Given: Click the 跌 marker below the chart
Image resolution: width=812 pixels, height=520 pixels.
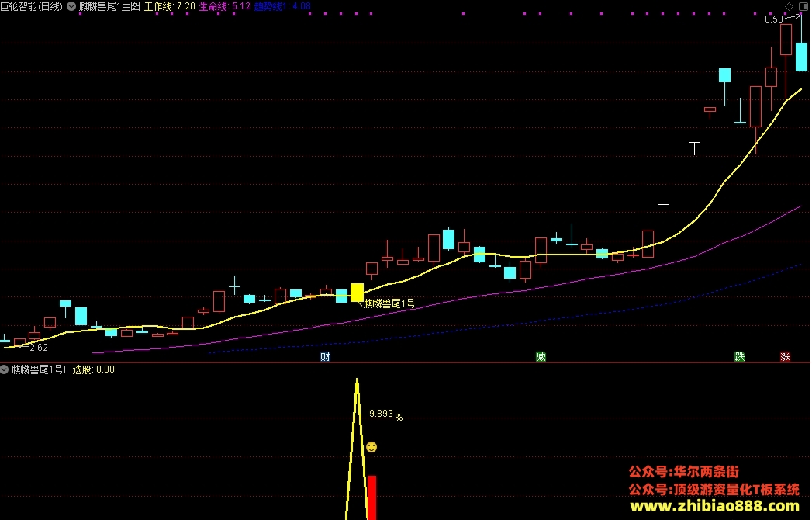Looking at the screenshot, I should (740, 357).
